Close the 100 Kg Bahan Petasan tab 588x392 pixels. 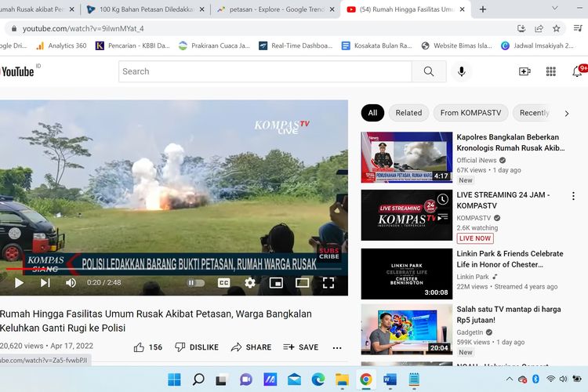(201, 9)
